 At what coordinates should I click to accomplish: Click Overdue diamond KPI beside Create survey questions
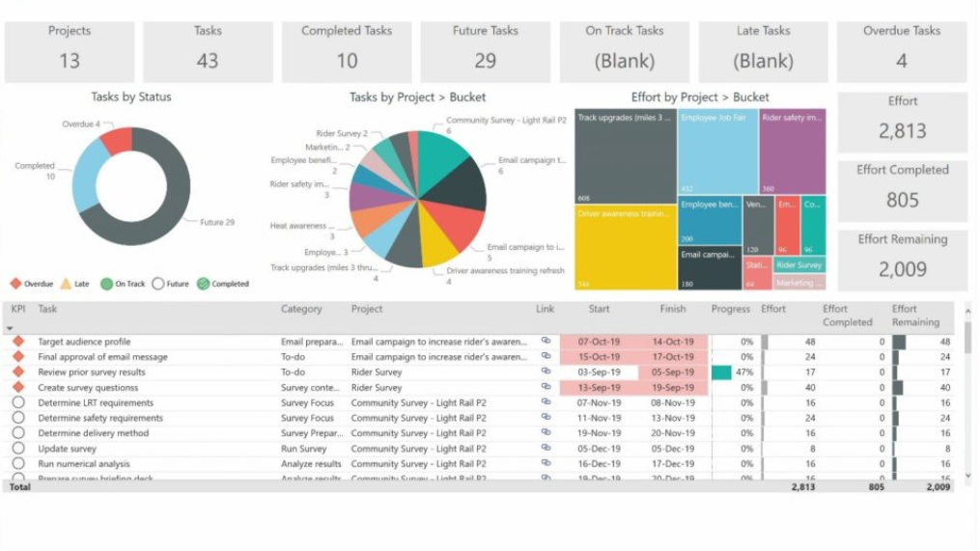(17, 388)
